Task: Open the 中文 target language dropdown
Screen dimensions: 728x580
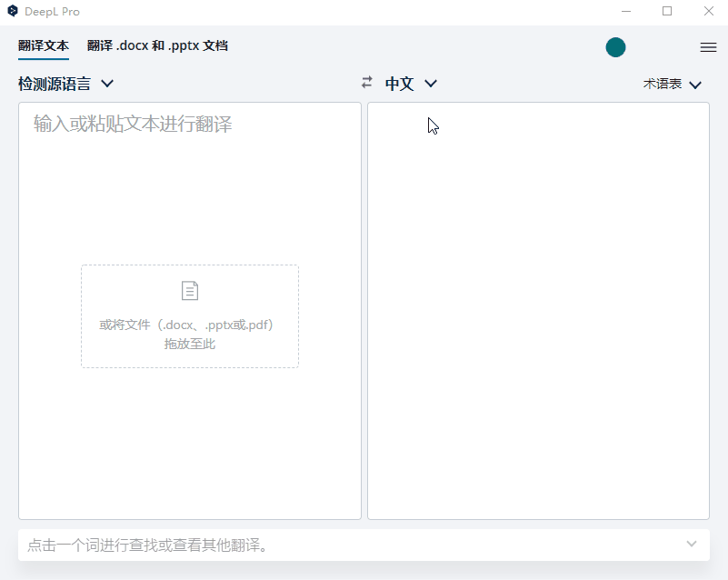Action: [x=411, y=84]
